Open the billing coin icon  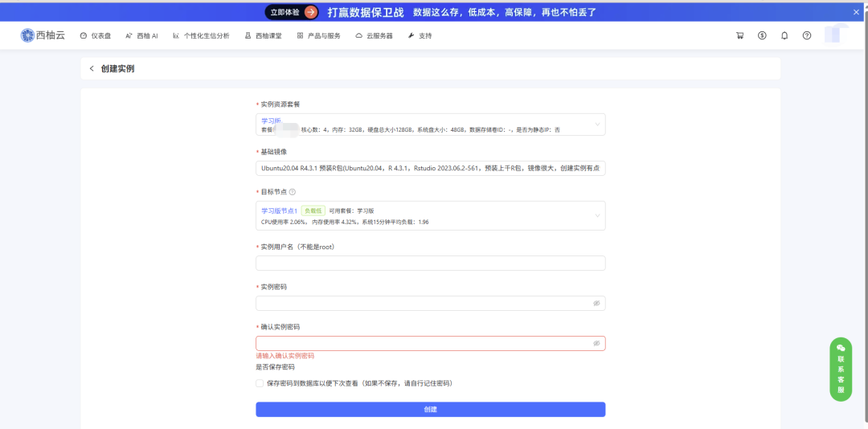point(762,35)
